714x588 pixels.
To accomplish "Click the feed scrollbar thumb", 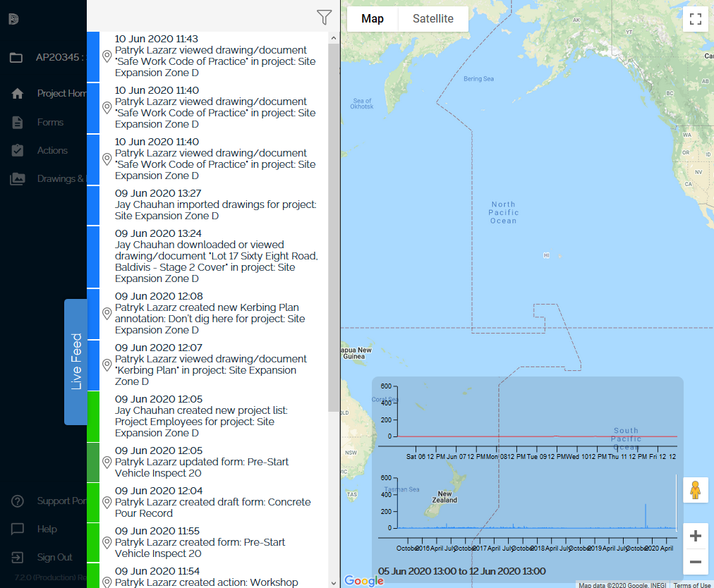I will (x=333, y=228).
